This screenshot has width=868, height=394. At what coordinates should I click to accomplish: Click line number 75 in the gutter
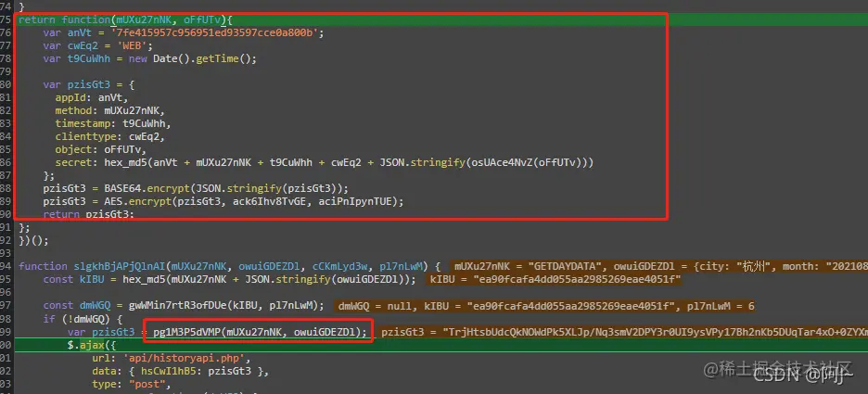click(x=6, y=19)
